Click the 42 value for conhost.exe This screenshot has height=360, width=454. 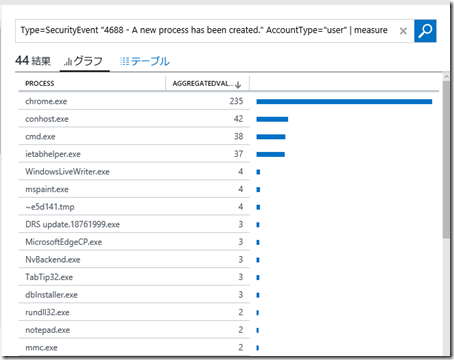coord(238,119)
